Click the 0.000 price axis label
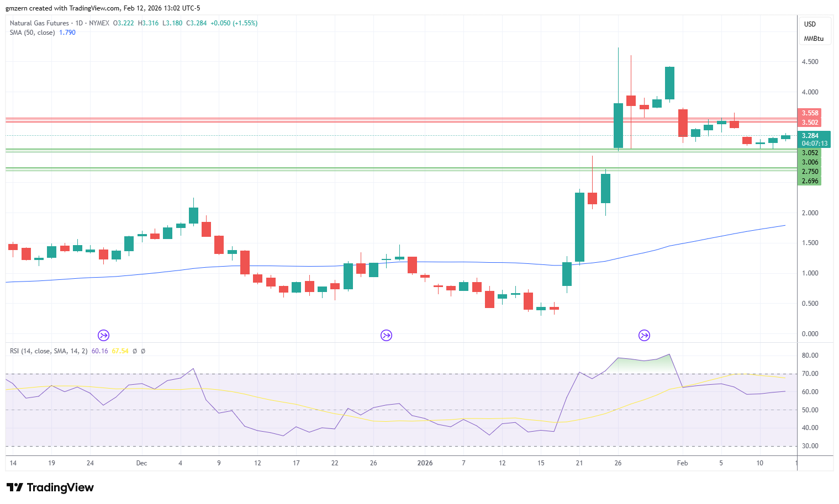 tap(810, 334)
